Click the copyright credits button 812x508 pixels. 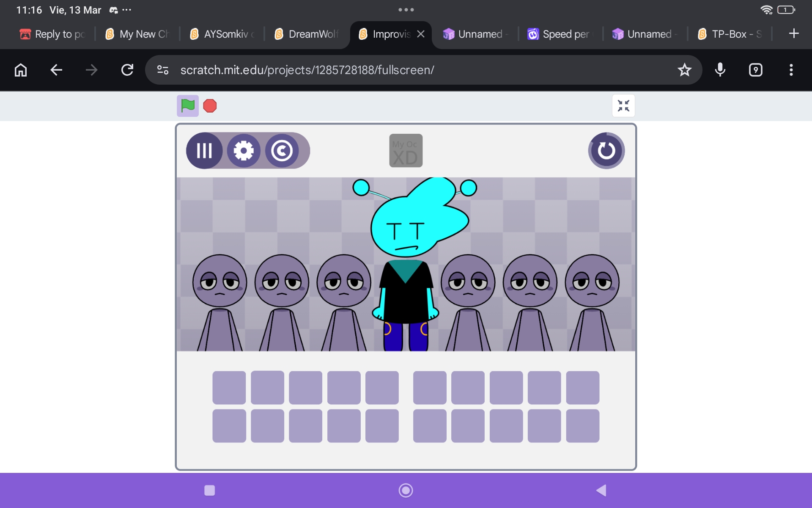[282, 151]
